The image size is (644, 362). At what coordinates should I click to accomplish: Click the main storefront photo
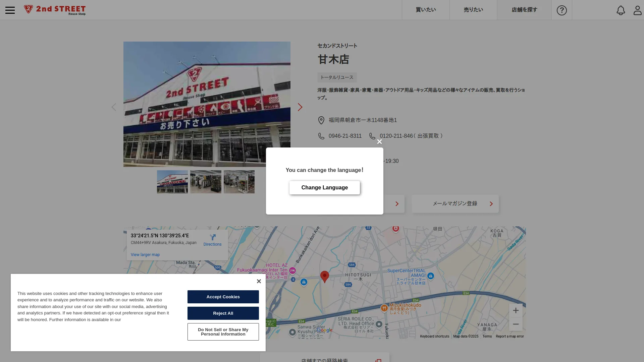pyautogui.click(x=207, y=104)
